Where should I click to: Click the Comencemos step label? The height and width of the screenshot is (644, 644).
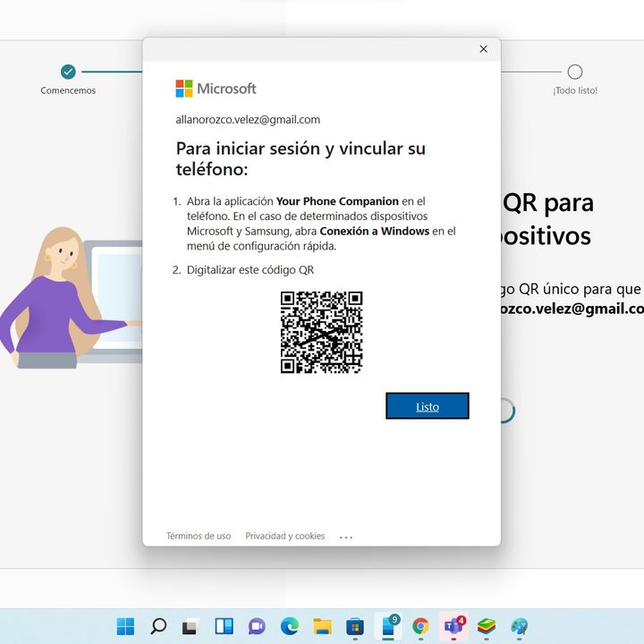coord(68,90)
